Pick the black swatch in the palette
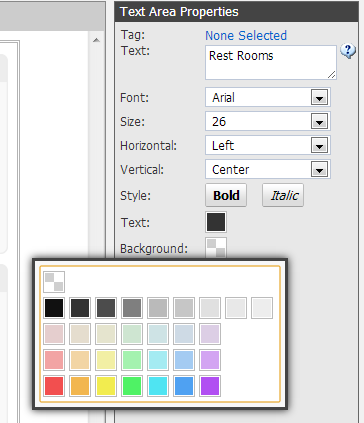Viewport: 364px width, 423px height. point(54,308)
